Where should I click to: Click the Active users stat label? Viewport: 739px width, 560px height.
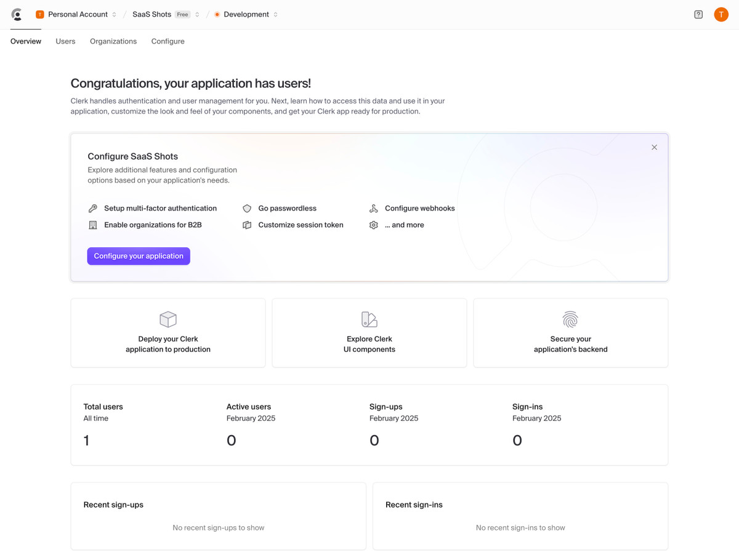(249, 407)
